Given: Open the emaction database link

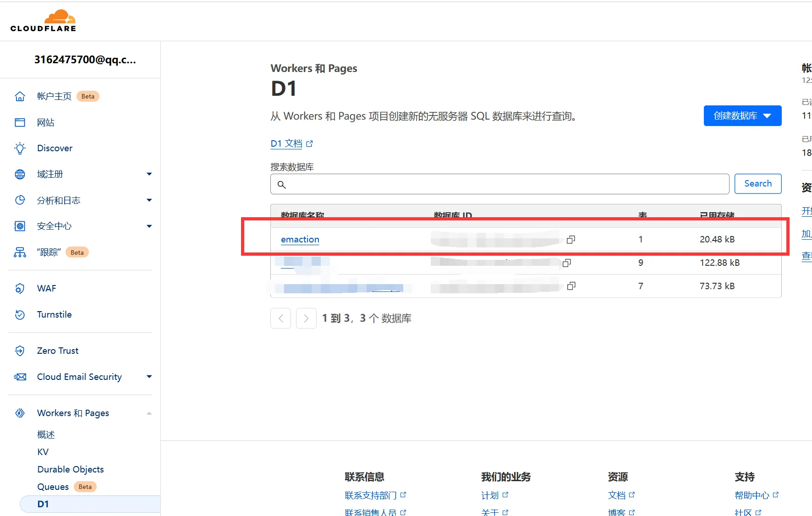Looking at the screenshot, I should point(300,239).
